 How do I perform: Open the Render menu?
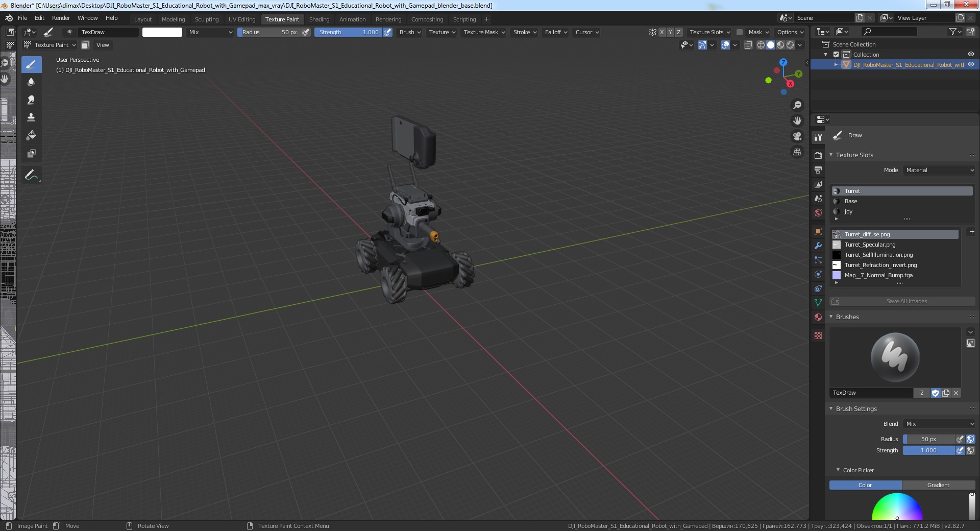tap(61, 18)
